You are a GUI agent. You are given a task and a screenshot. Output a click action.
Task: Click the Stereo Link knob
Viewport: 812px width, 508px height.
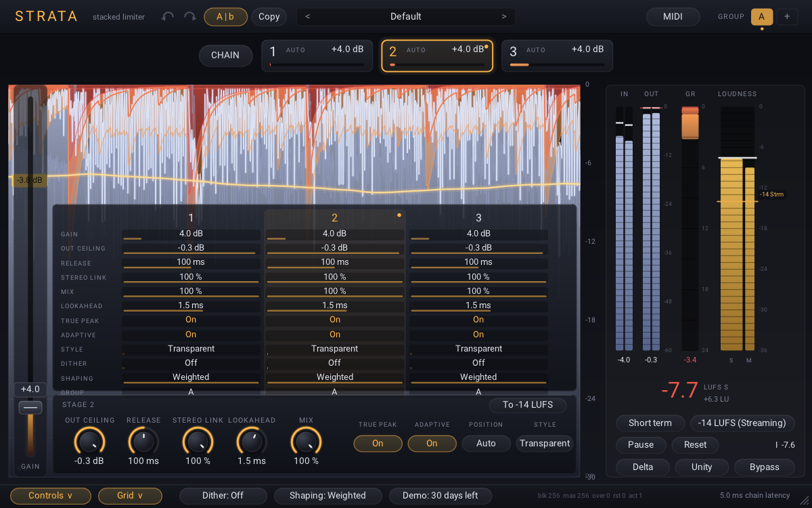point(197,442)
